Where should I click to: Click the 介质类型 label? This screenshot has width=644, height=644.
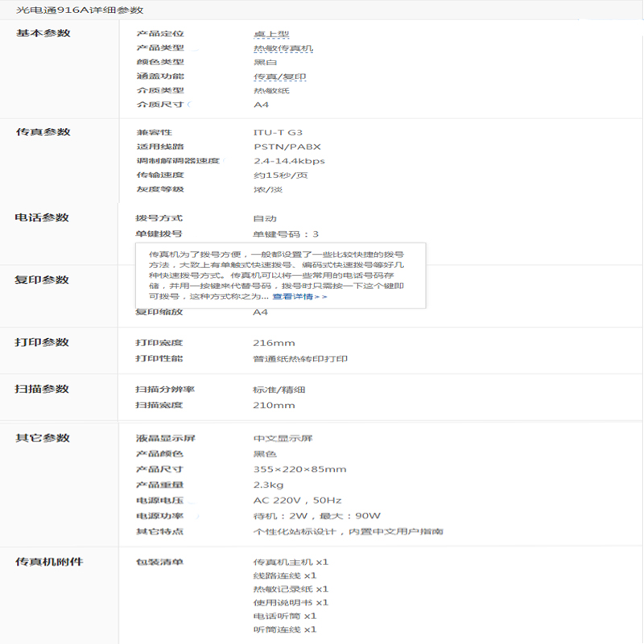(160, 90)
